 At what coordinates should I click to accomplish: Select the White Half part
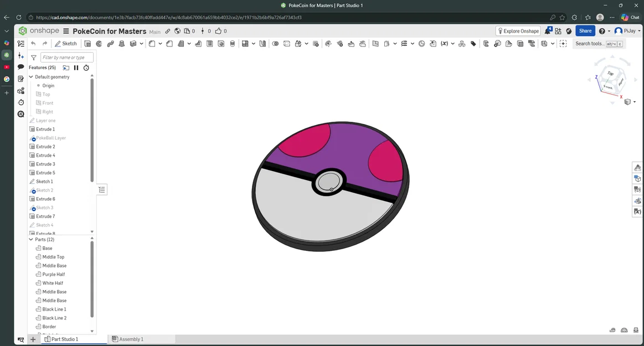53,283
